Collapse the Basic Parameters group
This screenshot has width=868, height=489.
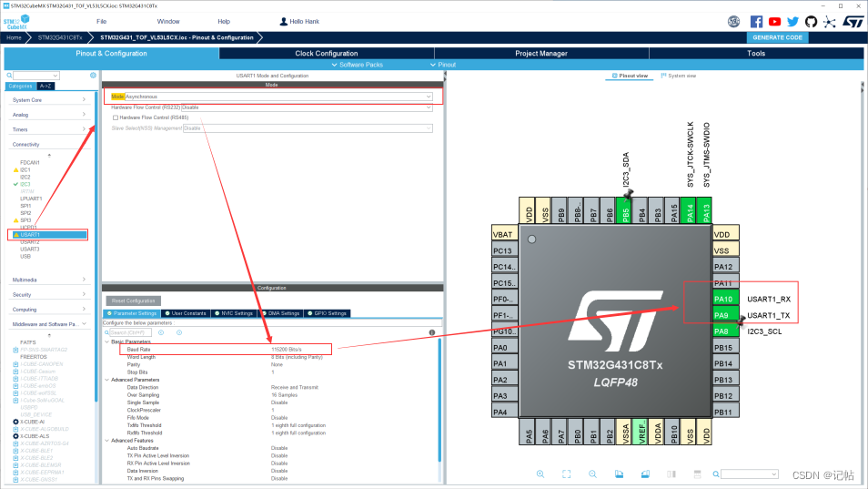click(106, 341)
